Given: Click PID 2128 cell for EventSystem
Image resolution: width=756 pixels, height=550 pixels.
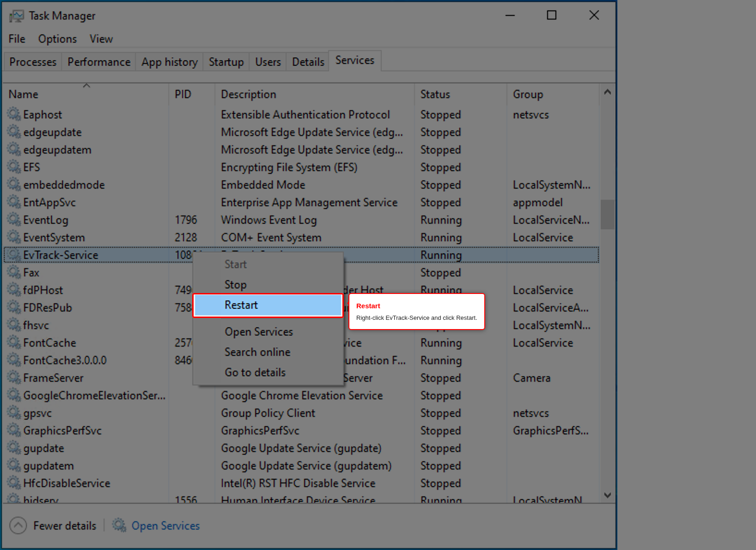Looking at the screenshot, I should 186,238.
